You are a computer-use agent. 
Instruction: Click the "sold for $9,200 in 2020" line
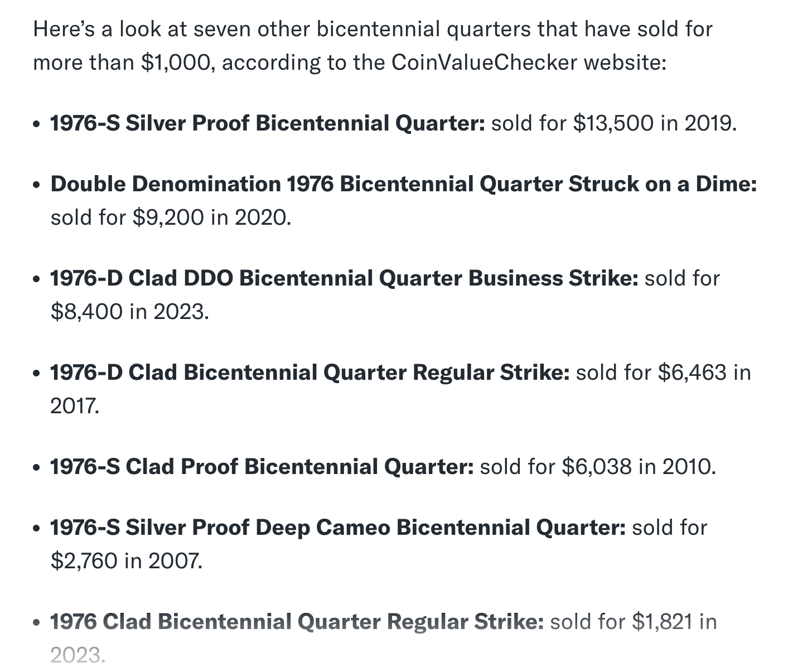171,217
